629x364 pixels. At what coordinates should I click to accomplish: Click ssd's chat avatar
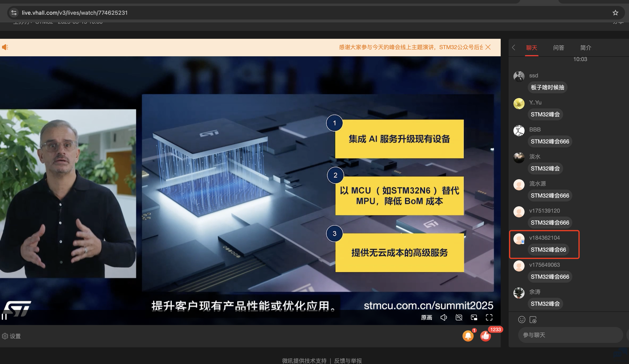point(519,76)
